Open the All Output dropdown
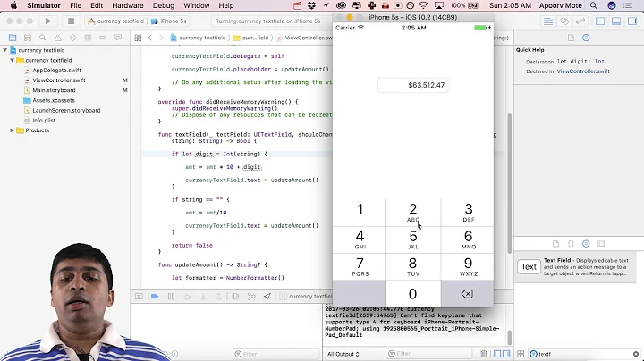644x361 pixels. coord(343,354)
